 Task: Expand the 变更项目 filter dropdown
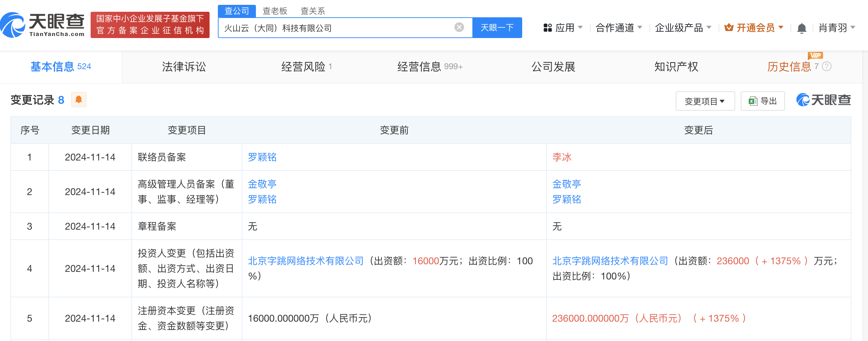705,101
